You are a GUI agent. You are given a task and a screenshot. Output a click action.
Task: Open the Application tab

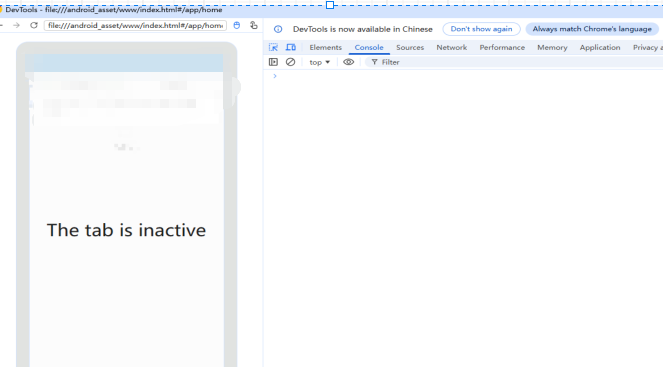tap(600, 47)
